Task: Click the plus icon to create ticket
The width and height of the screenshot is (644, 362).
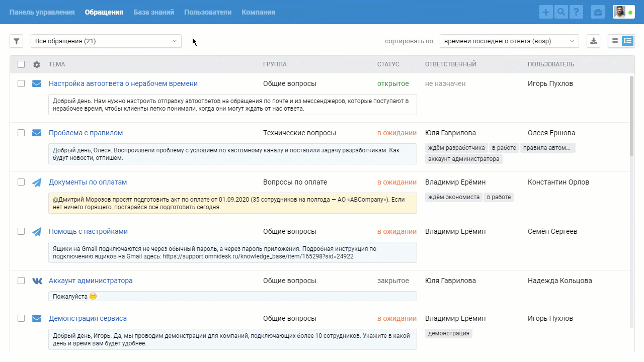Action: click(546, 12)
